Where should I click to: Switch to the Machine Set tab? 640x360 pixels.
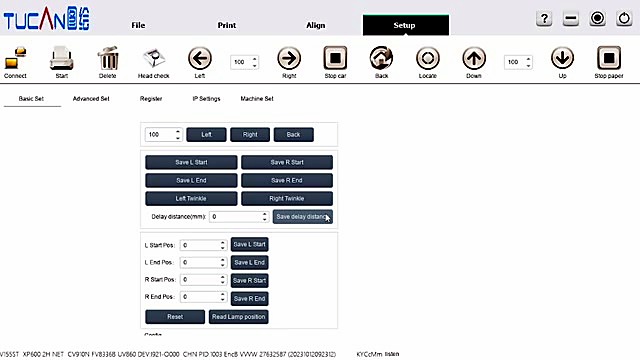point(257,99)
